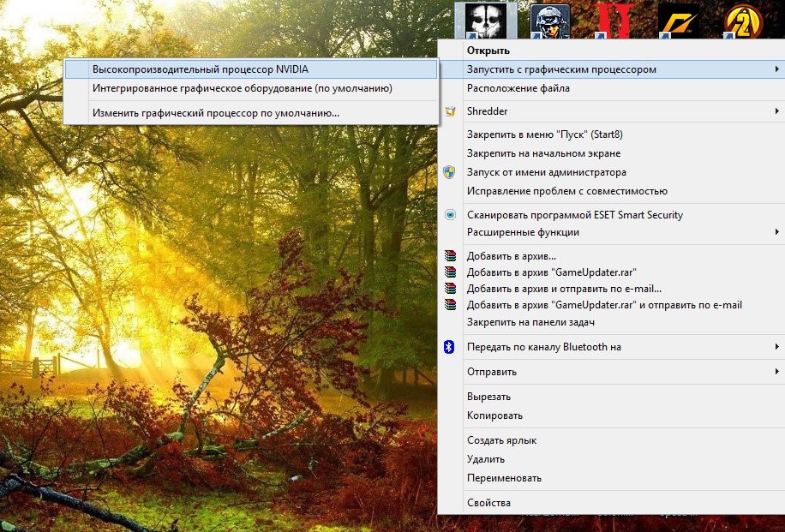Viewport: 785px width, 532px height.
Task: Select 'Добавить в архив "GameUpdater.rar"' entry
Action: coord(611,272)
